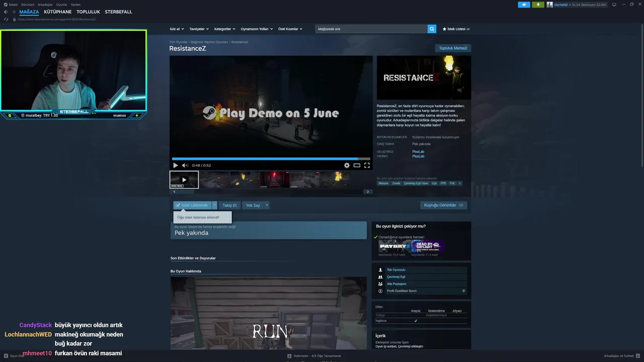
Task: Enter fullscreen video mode
Action: click(367, 165)
